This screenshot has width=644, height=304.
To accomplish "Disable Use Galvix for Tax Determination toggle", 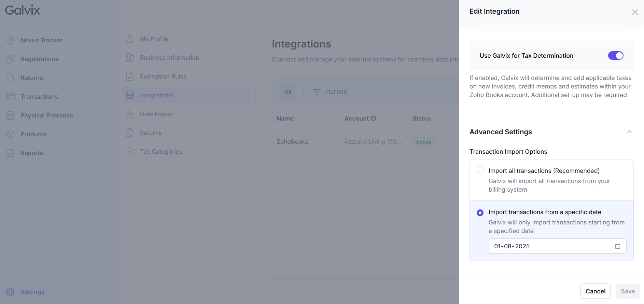I will 615,56.
